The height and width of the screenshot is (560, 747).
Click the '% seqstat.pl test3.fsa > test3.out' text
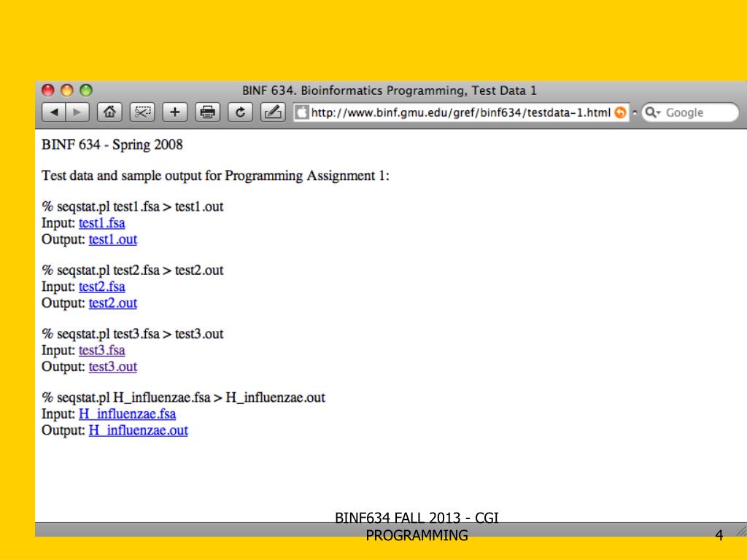(x=133, y=334)
